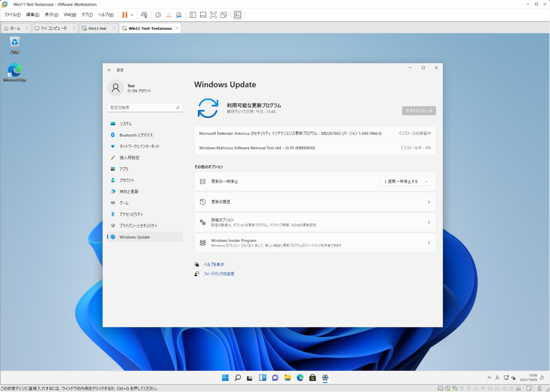550x392 pixels.
Task: Open 更新の履歴 page
Action: pyautogui.click(x=315, y=202)
